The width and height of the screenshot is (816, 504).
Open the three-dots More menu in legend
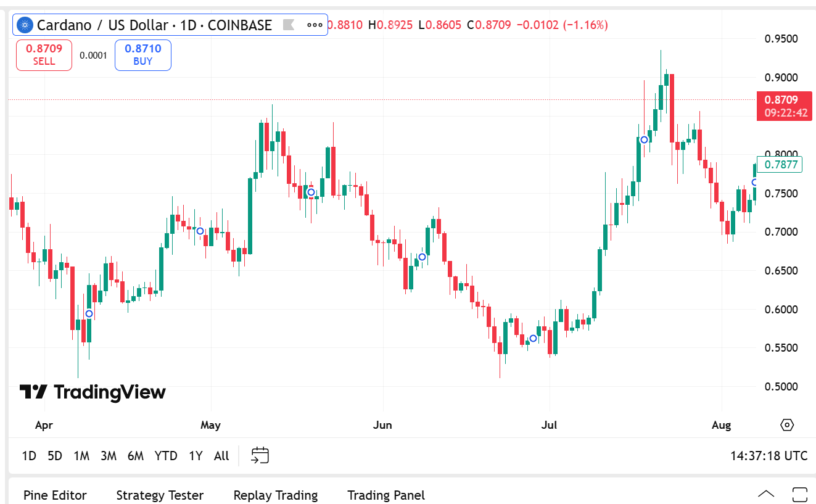click(315, 25)
